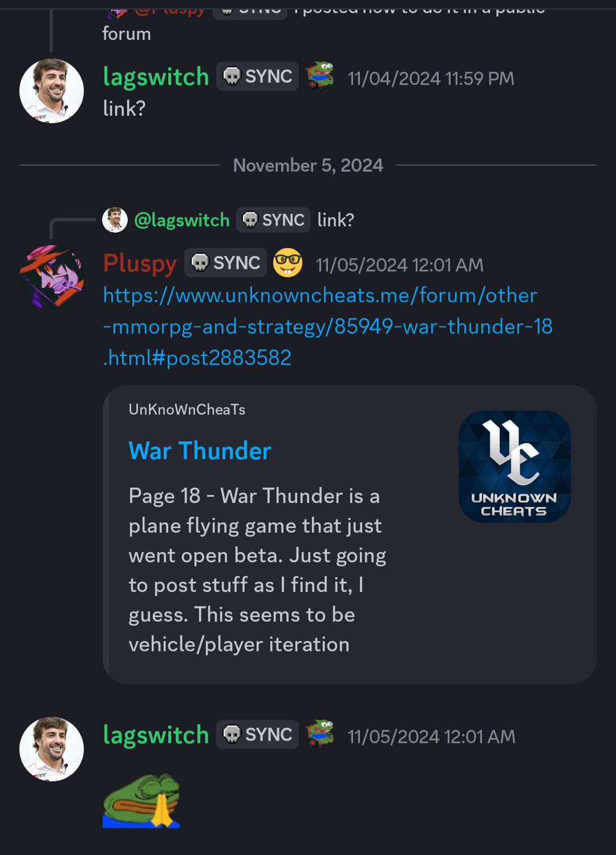This screenshot has width=616, height=855.
Task: Tap the UnKnoWnCheaTs embed provider name
Action: click(187, 410)
